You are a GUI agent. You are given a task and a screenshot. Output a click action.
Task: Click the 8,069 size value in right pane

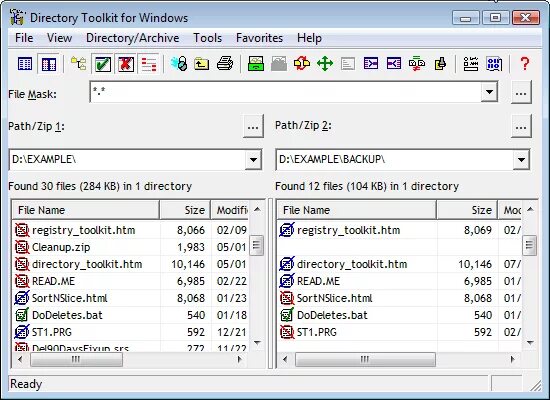478,230
